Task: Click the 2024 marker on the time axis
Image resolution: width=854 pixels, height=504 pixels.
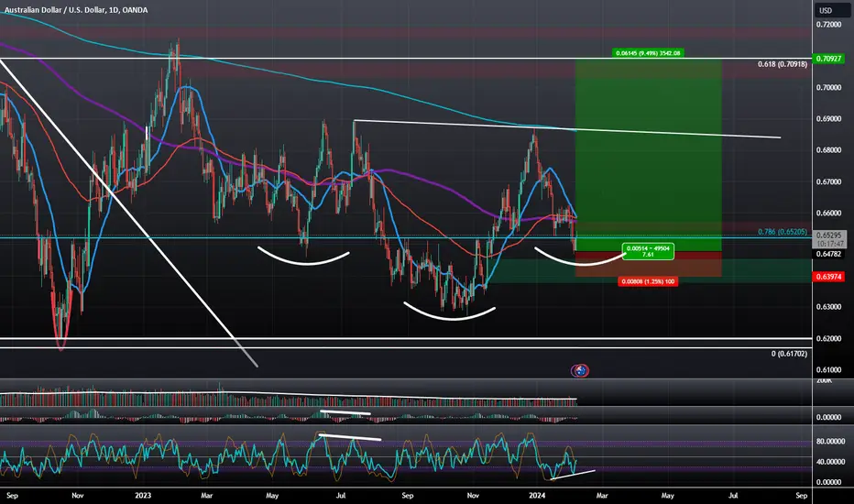Action: point(537,495)
